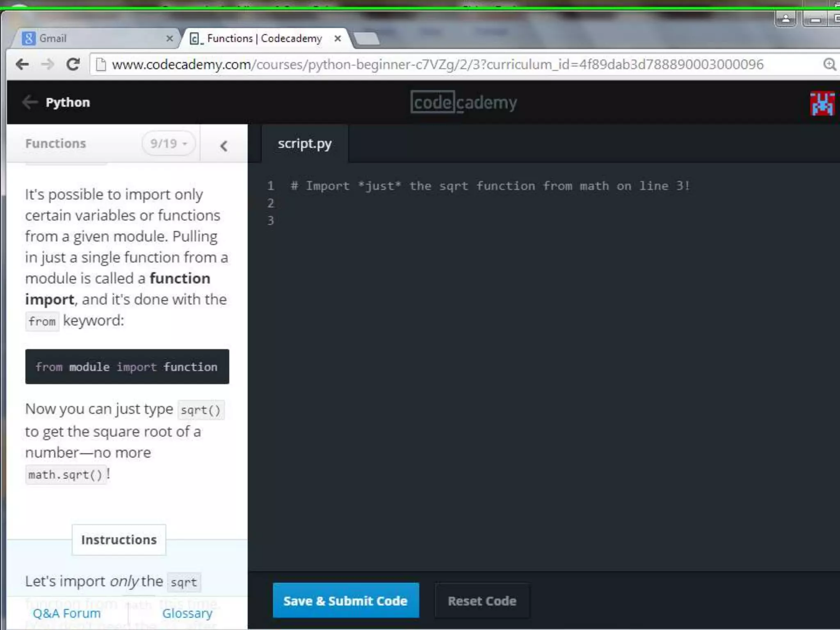840x630 pixels.
Task: Click the Reset Code button
Action: 482,601
